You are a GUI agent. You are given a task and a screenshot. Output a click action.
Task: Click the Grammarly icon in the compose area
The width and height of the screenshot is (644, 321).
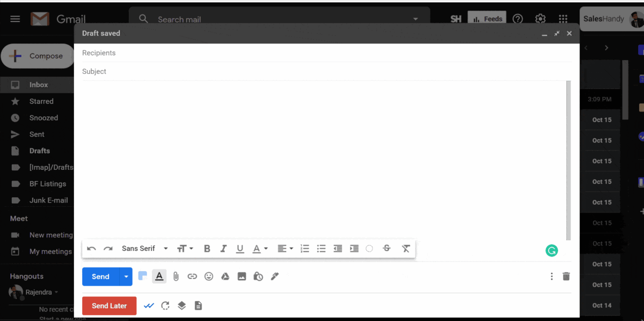click(552, 250)
